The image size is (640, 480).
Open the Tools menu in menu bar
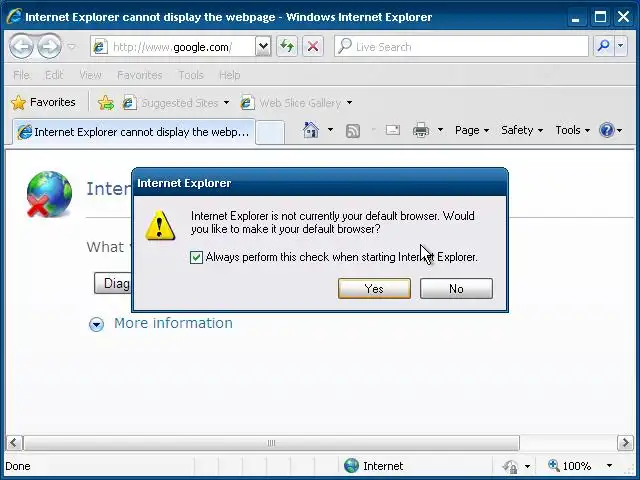click(191, 75)
